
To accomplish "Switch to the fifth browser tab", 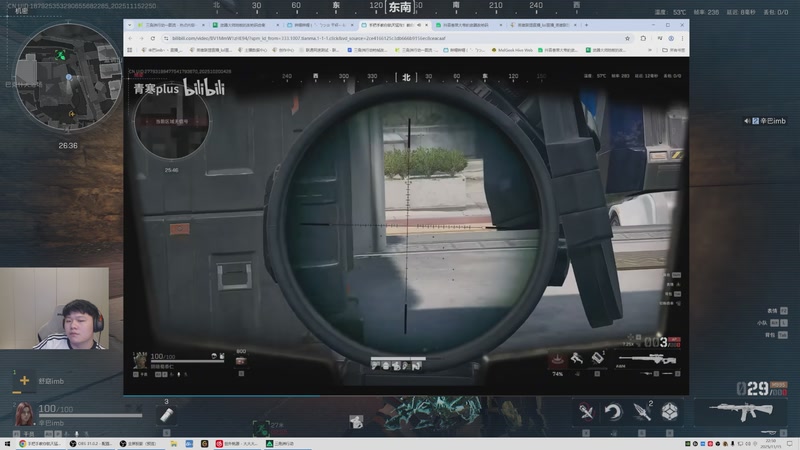I will [467, 24].
